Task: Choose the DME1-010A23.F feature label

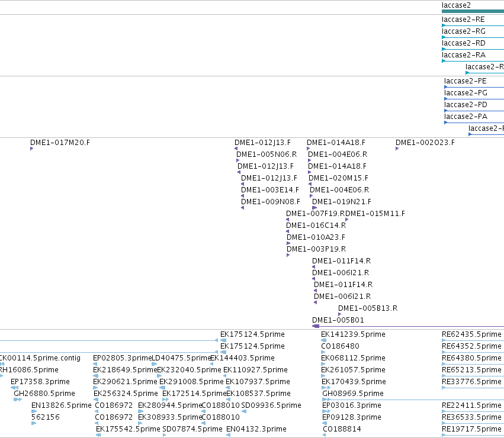Action: 316,237
